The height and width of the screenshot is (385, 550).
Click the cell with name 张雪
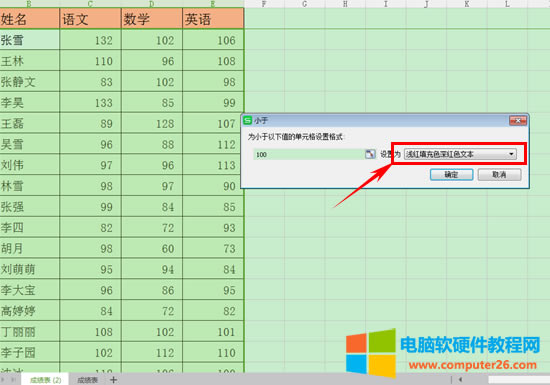(x=29, y=40)
